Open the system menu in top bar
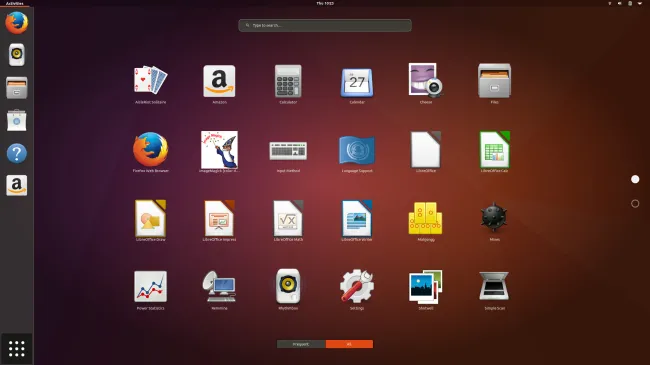 click(x=640, y=3)
